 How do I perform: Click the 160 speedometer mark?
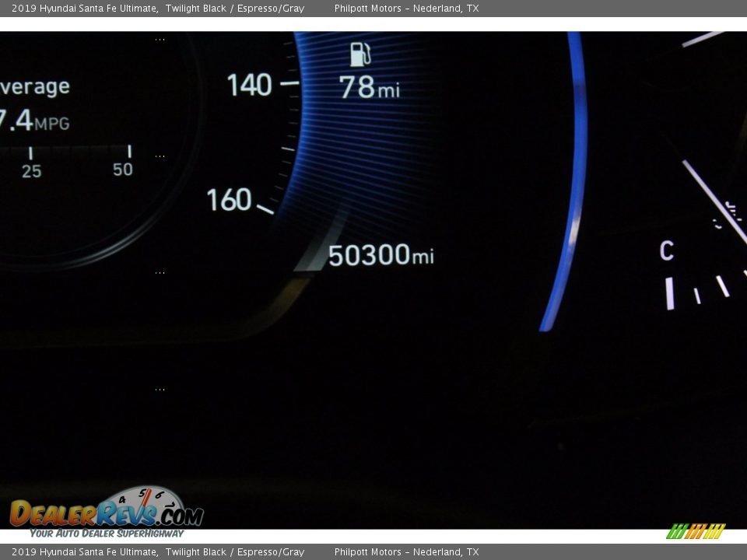coord(229,200)
